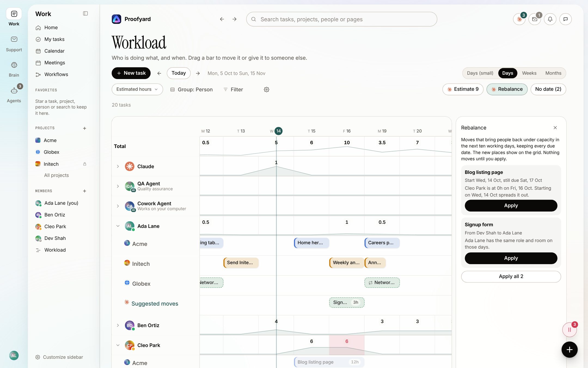Image resolution: width=588 pixels, height=368 pixels.
Task: Expand the Claude row
Action: [118, 166]
